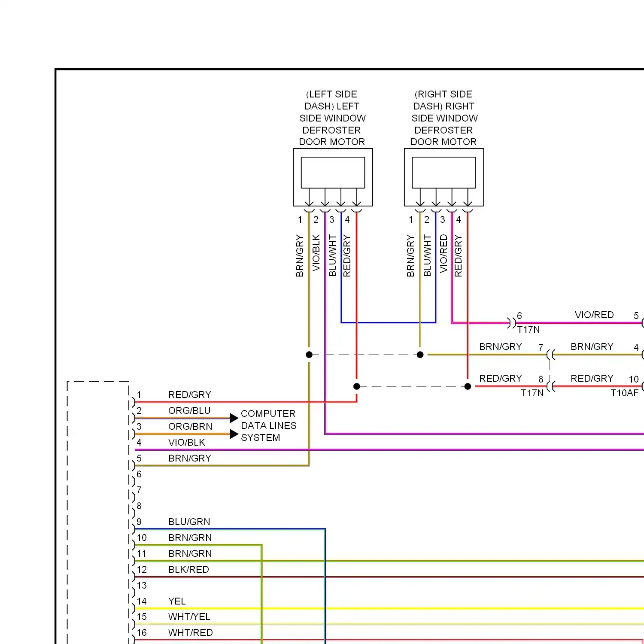644x644 pixels.
Task: Click the arrowhead ending the ORG/BLU wire
Action: (x=234, y=418)
